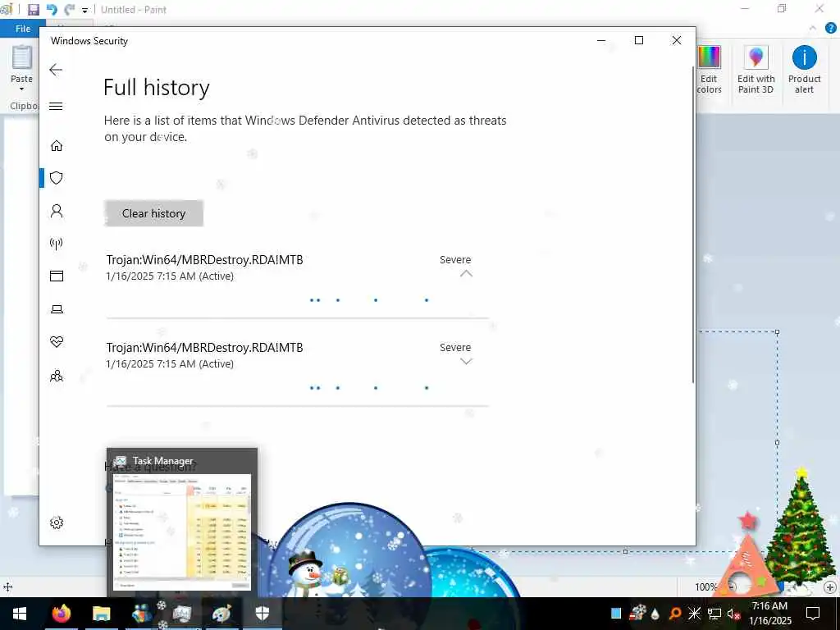840x630 pixels.
Task: Open the Windows Start menu
Action: click(20, 614)
